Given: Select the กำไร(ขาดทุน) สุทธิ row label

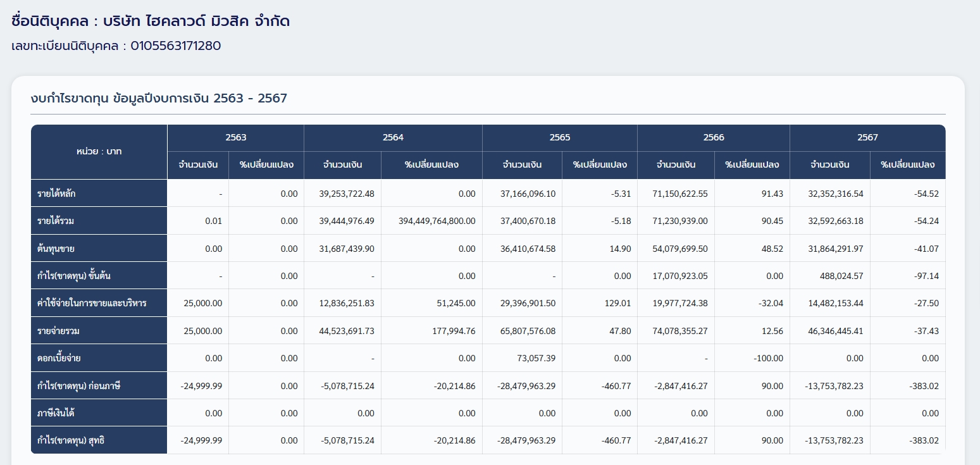Looking at the screenshot, I should 71,440.
